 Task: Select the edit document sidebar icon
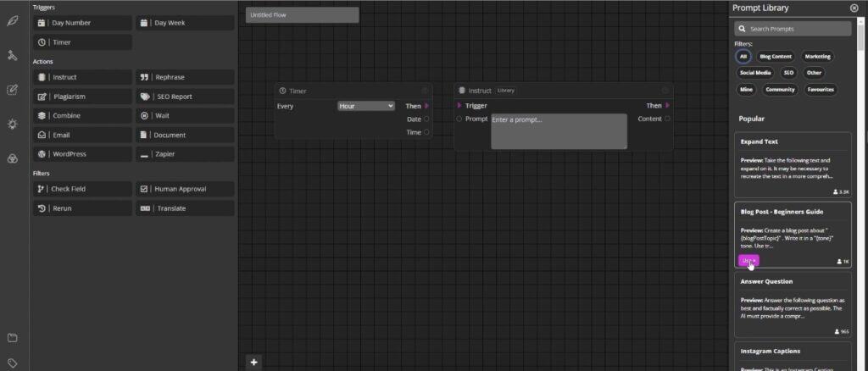click(12, 90)
